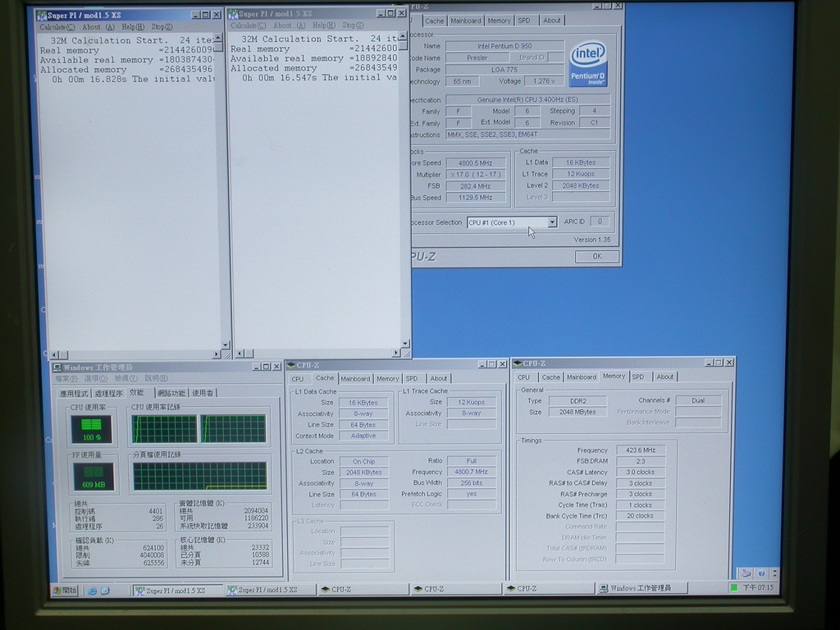Click the CAS# Latency value 3.0 clocks
This screenshot has width=840, height=630.
[x=641, y=472]
